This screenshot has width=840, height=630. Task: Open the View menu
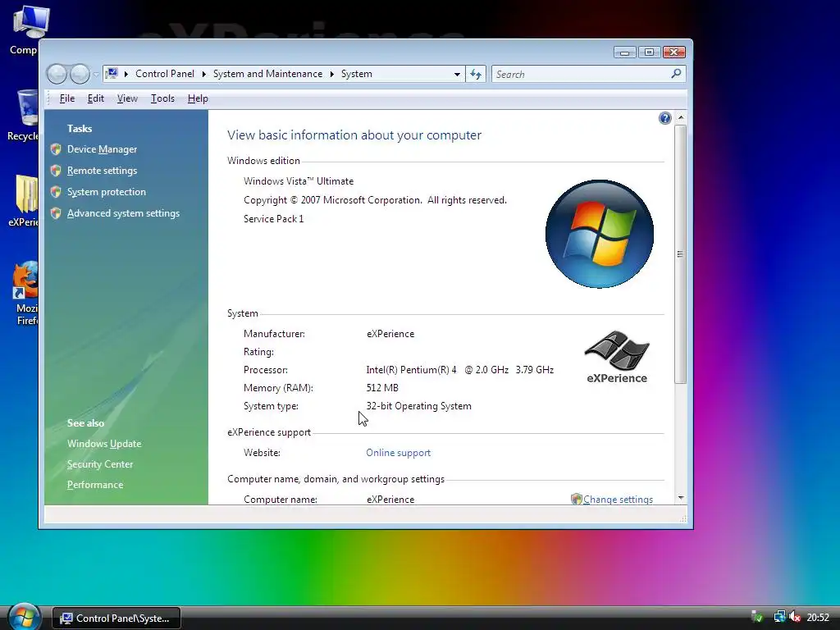coord(127,98)
